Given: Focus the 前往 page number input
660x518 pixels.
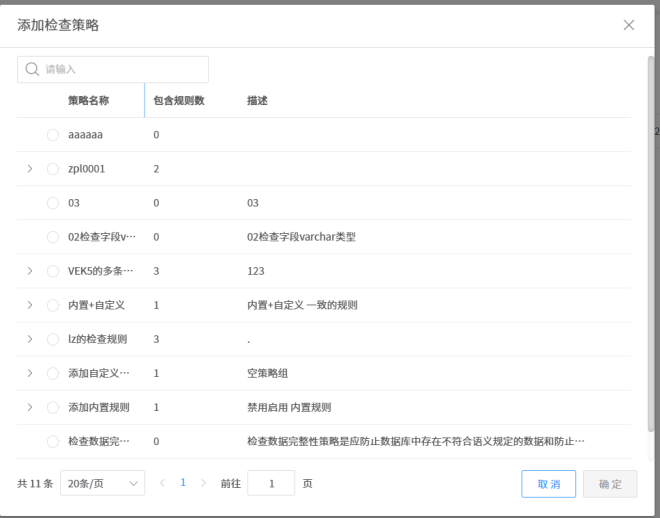Looking at the screenshot, I should pos(271,483).
